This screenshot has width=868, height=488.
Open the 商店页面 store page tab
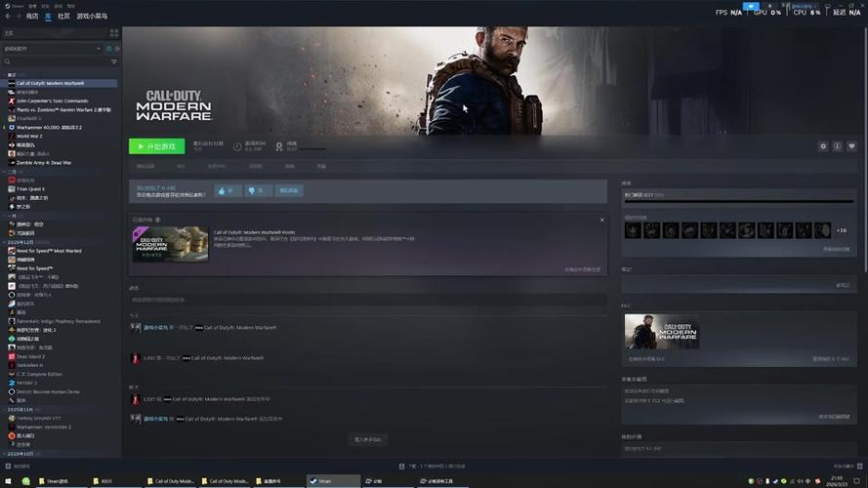145,167
